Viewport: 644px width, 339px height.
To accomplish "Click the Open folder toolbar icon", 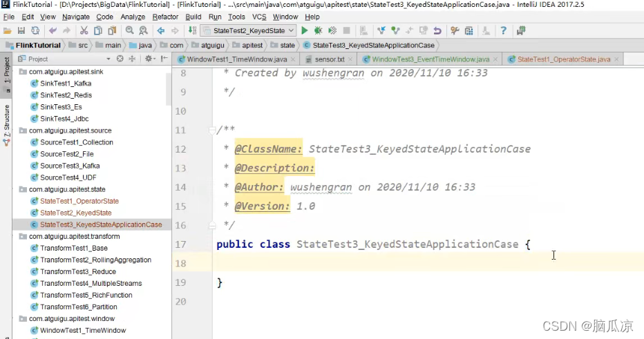I will pos(8,31).
